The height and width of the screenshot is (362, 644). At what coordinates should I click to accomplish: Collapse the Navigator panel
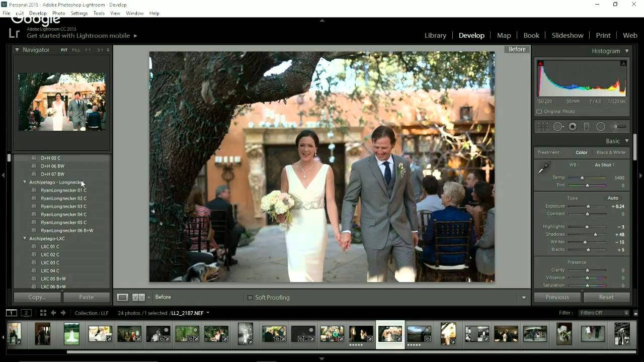(x=17, y=50)
